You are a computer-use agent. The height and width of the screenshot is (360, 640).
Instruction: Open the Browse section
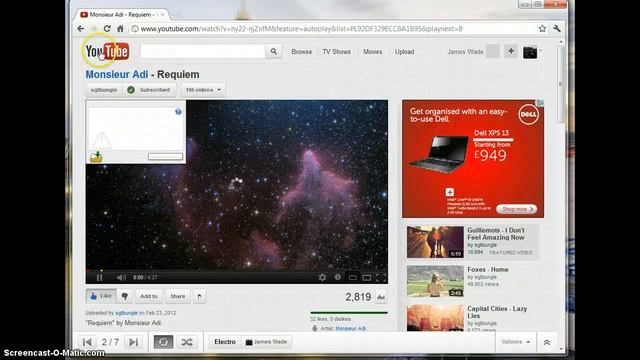(302, 52)
